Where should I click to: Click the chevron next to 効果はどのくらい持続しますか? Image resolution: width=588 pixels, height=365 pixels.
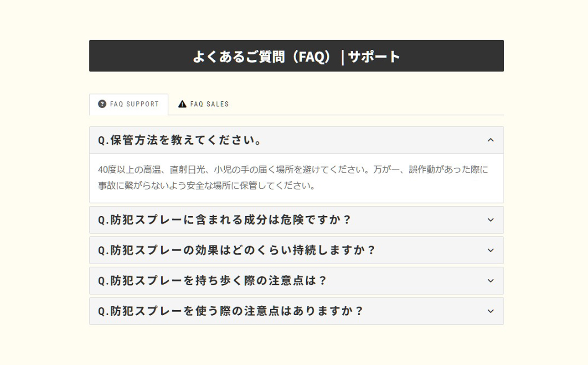coord(490,250)
